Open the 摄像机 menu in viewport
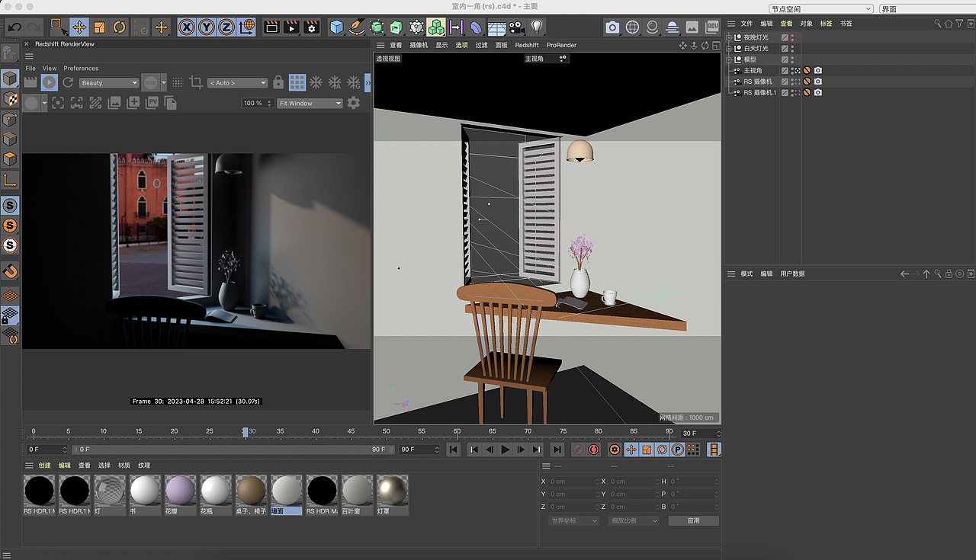Image resolution: width=976 pixels, height=560 pixels. [419, 46]
